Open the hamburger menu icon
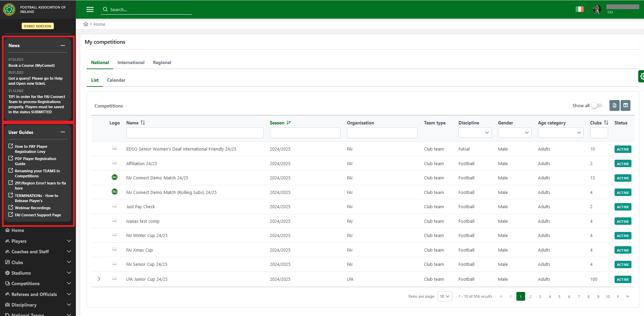644x316 pixels. [90, 9]
